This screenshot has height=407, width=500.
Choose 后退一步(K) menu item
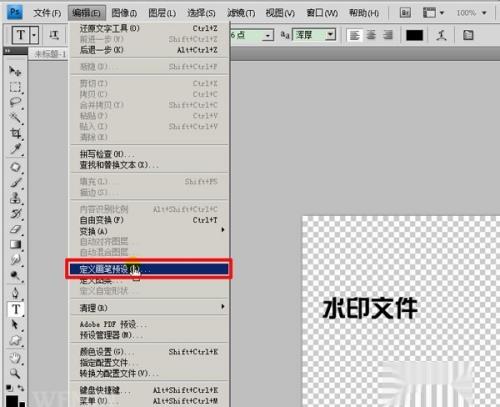(149, 50)
